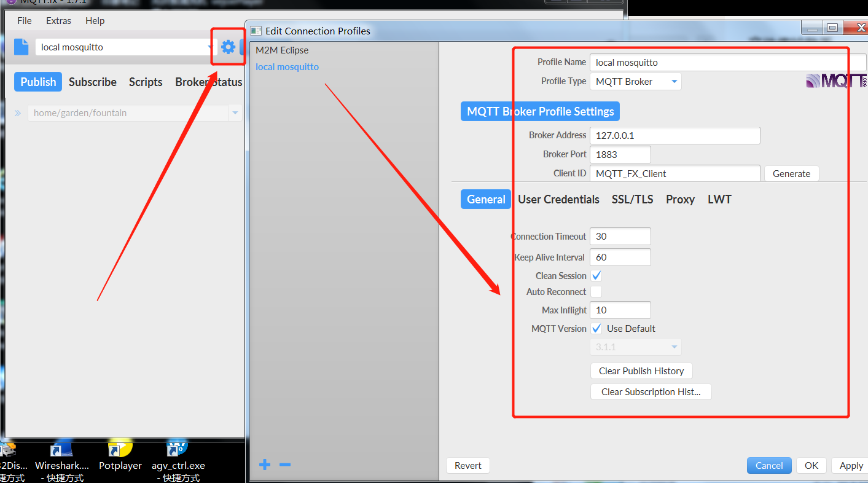The height and width of the screenshot is (483, 868).
Task: Click the new file document icon
Action: coord(22,47)
